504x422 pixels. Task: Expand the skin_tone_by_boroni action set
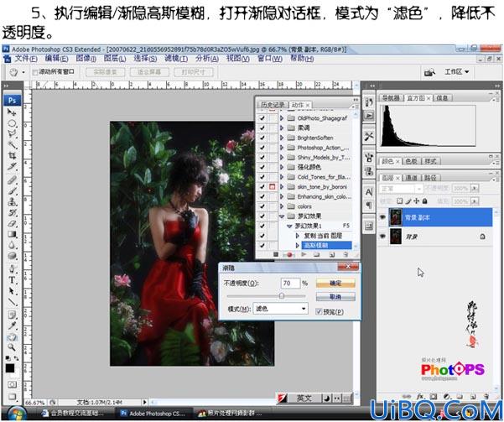282,186
